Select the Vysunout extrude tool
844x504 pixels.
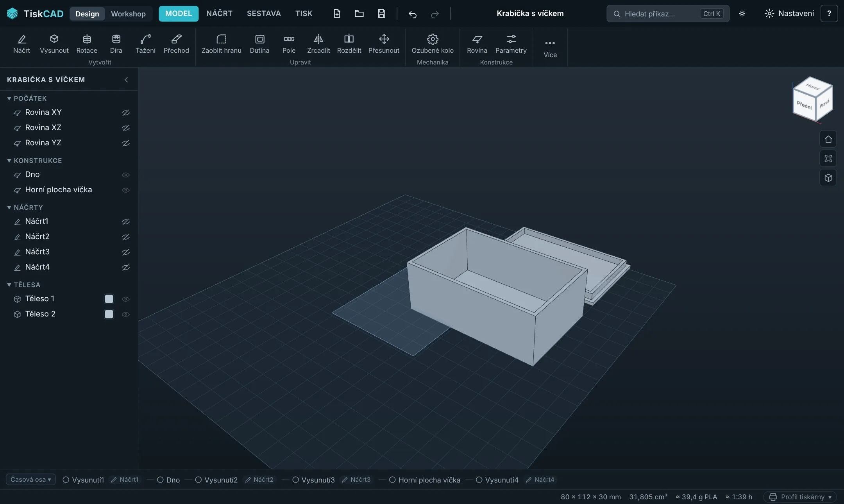click(54, 44)
